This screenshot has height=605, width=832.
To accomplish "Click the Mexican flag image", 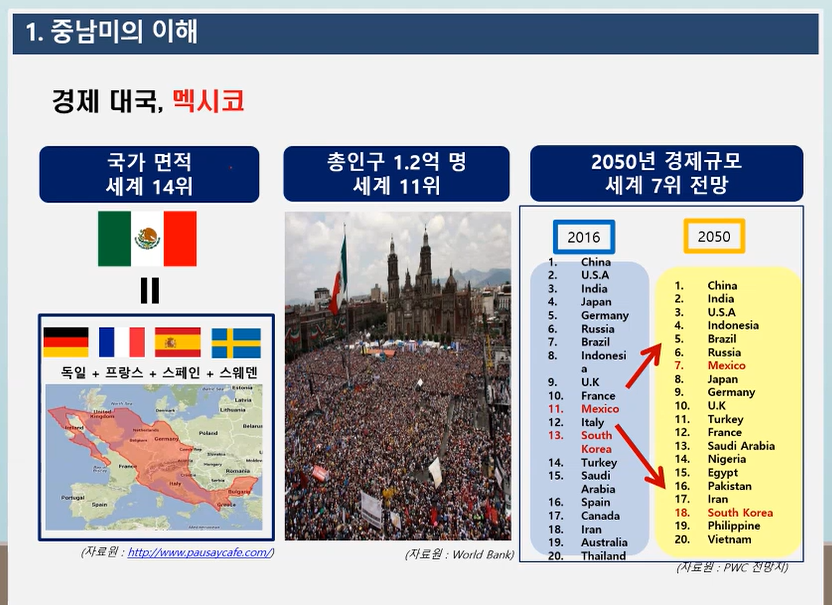I will (147, 239).
